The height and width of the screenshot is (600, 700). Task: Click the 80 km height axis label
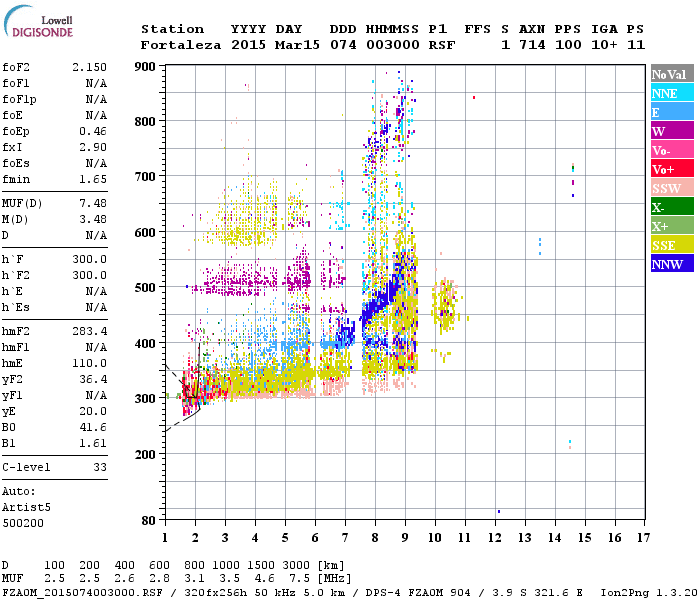[149, 521]
